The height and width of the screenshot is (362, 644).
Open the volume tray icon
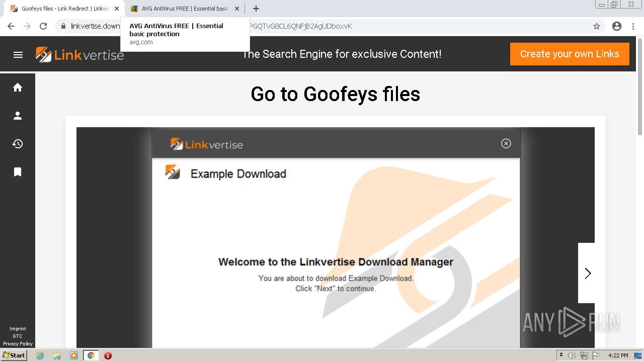(x=572, y=355)
